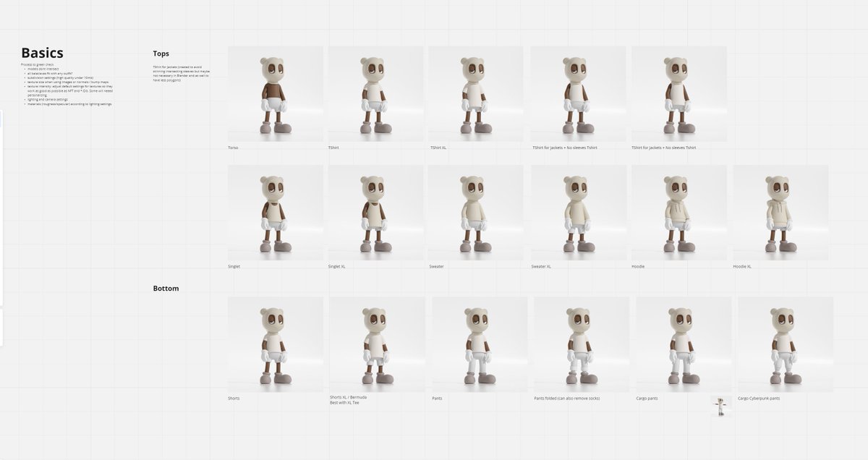Image resolution: width=868 pixels, height=460 pixels.
Task: Select the Singlet character render
Action: [x=276, y=213]
